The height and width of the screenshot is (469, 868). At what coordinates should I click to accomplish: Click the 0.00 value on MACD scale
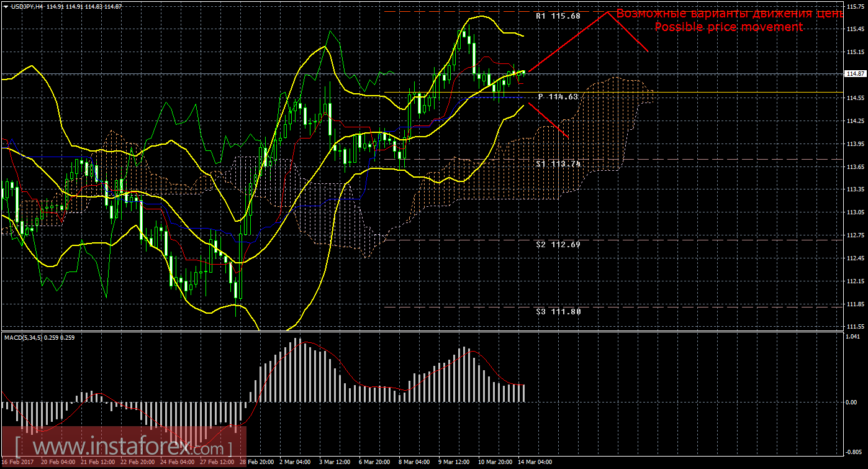pos(852,403)
